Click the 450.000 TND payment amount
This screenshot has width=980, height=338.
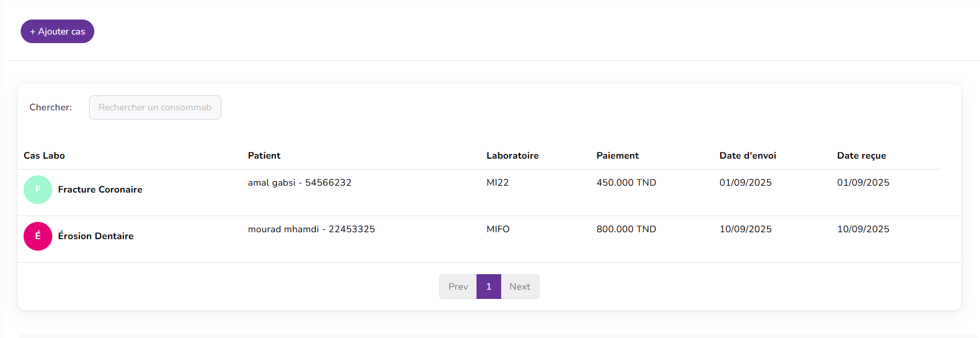point(626,183)
